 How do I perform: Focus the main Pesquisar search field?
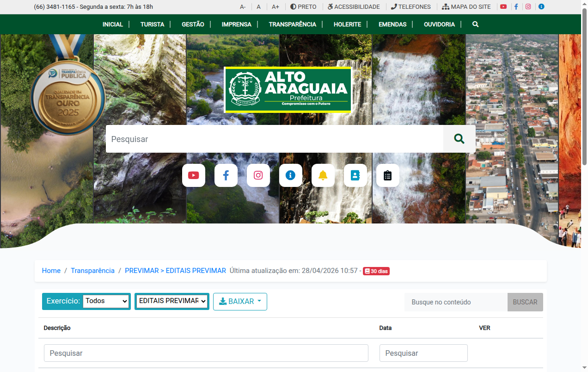pyautogui.click(x=275, y=139)
